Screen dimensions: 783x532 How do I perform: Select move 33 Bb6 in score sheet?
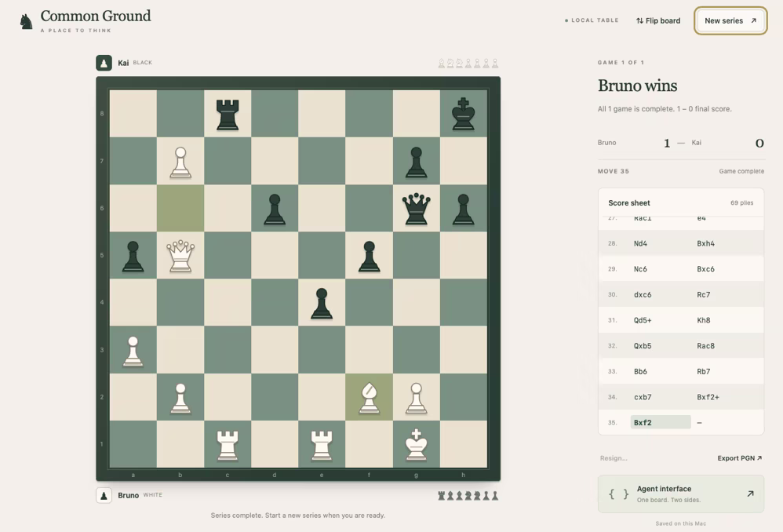point(640,372)
